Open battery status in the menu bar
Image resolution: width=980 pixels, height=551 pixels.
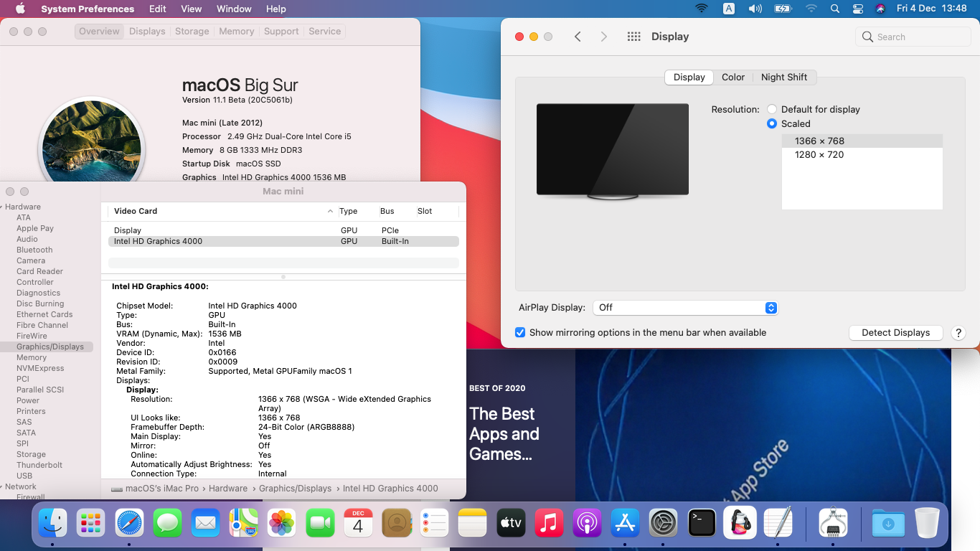pos(782,9)
